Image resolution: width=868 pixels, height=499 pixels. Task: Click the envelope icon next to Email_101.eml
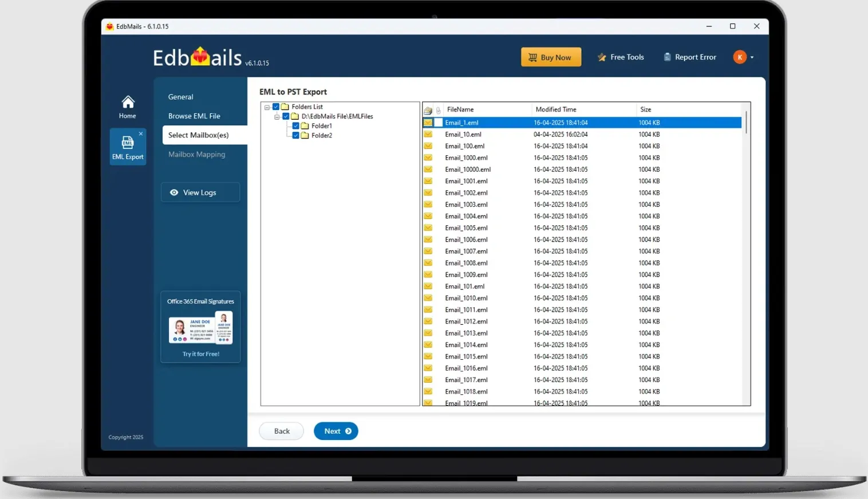(428, 286)
